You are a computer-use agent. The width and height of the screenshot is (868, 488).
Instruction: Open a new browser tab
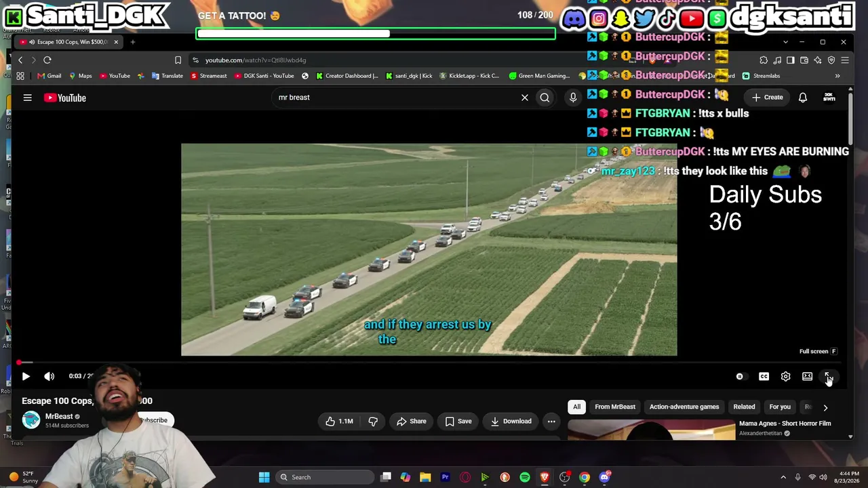click(x=133, y=42)
